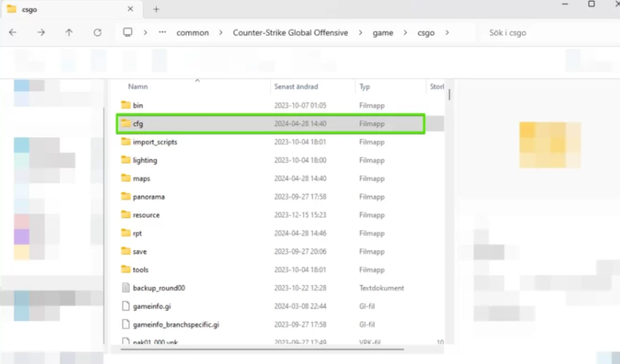620x364 pixels.
Task: Click the vertical scrollbar of file list
Action: pyautogui.click(x=449, y=95)
